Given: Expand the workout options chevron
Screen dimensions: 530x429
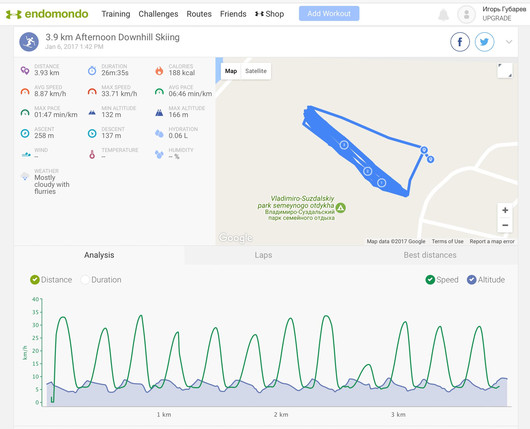Looking at the screenshot, I should coord(509,42).
